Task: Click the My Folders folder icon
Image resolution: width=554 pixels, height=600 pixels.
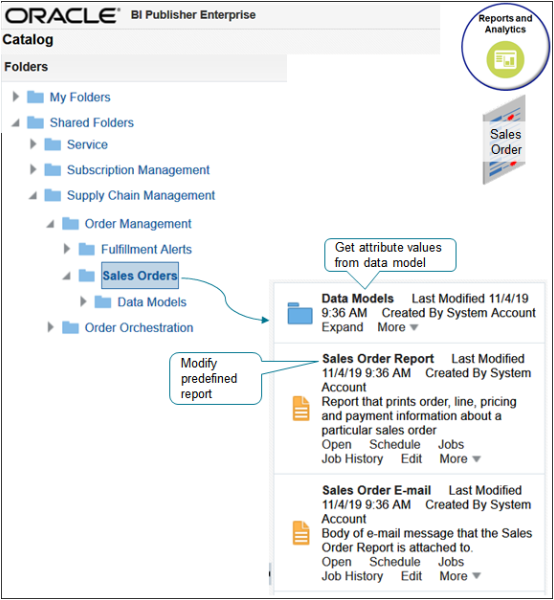Action: [x=35, y=97]
